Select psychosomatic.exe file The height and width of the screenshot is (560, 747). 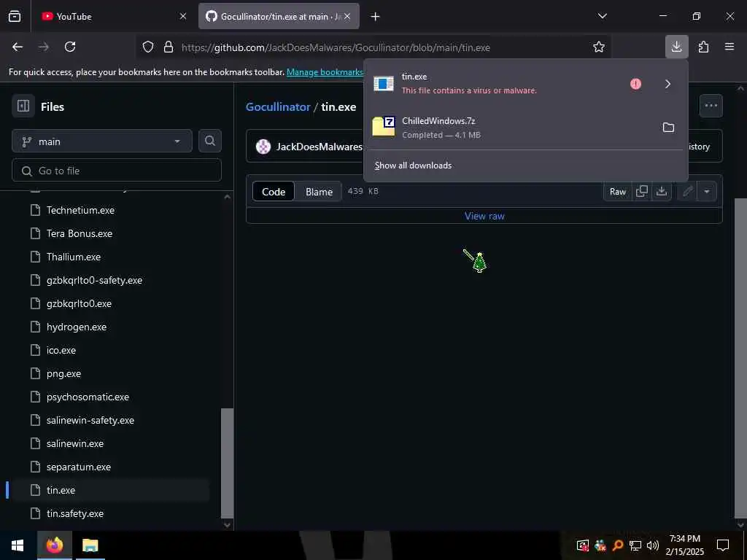[x=88, y=397]
